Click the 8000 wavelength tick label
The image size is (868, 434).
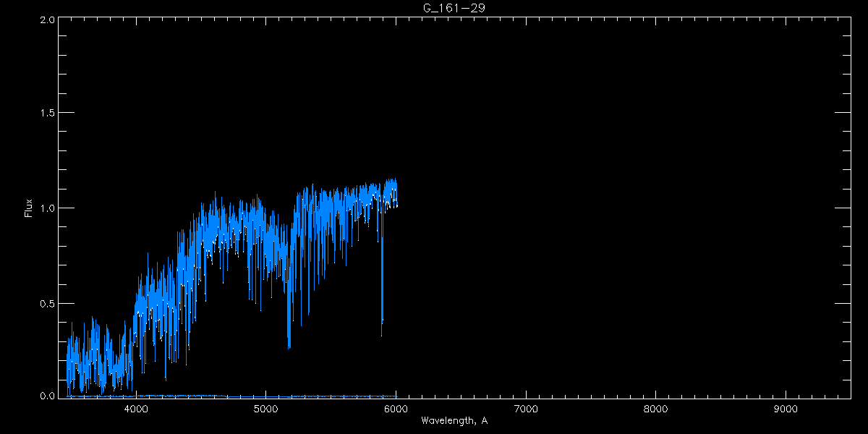655,409
